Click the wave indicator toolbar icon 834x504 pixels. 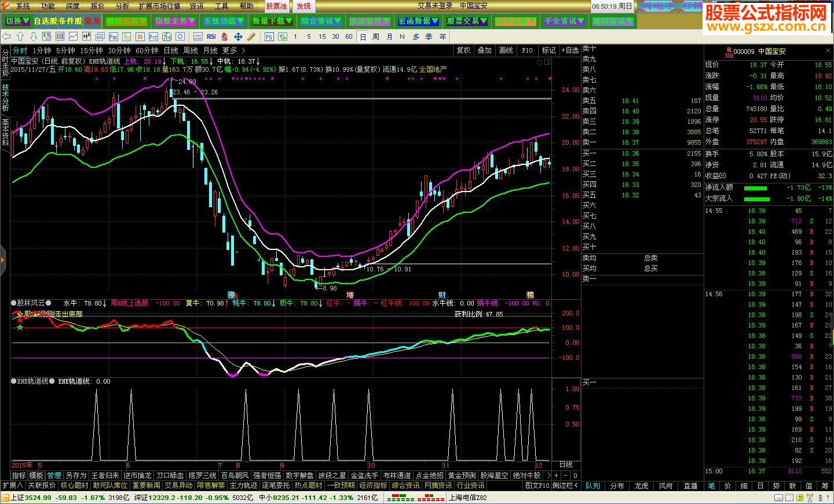point(198,36)
